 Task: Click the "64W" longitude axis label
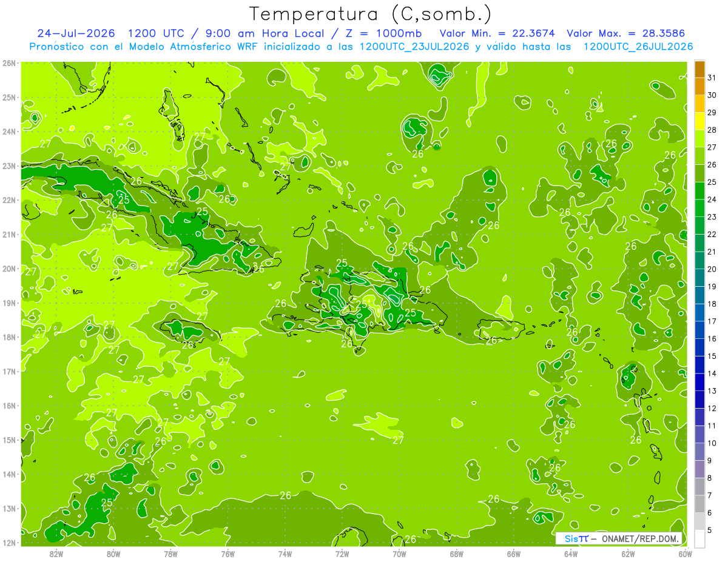pos(571,554)
